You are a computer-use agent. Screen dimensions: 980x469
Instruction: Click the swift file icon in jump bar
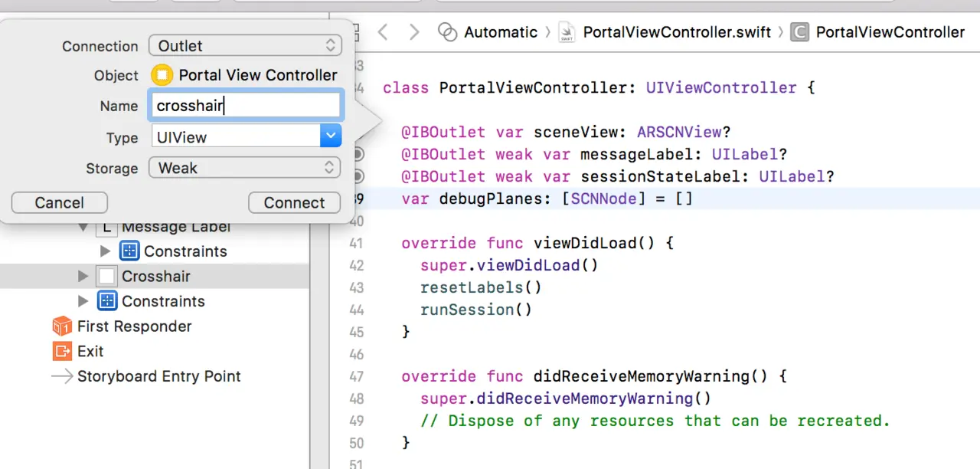pyautogui.click(x=567, y=32)
